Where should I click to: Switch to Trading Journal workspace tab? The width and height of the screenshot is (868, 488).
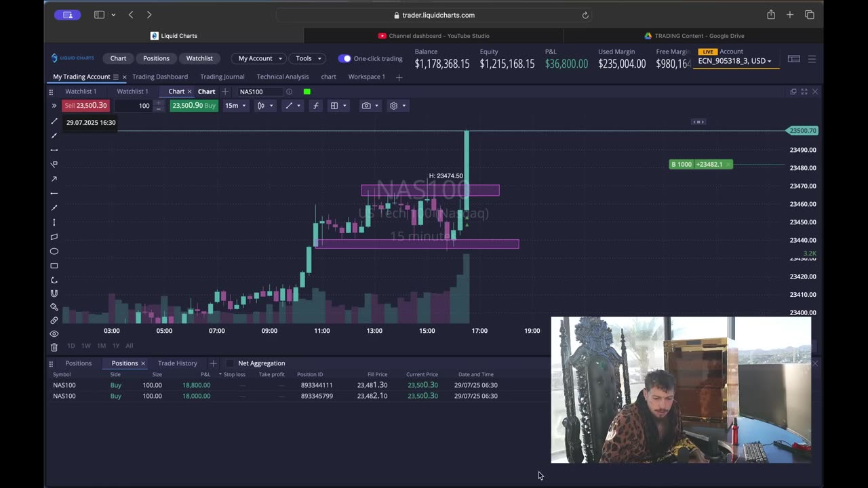[222, 77]
